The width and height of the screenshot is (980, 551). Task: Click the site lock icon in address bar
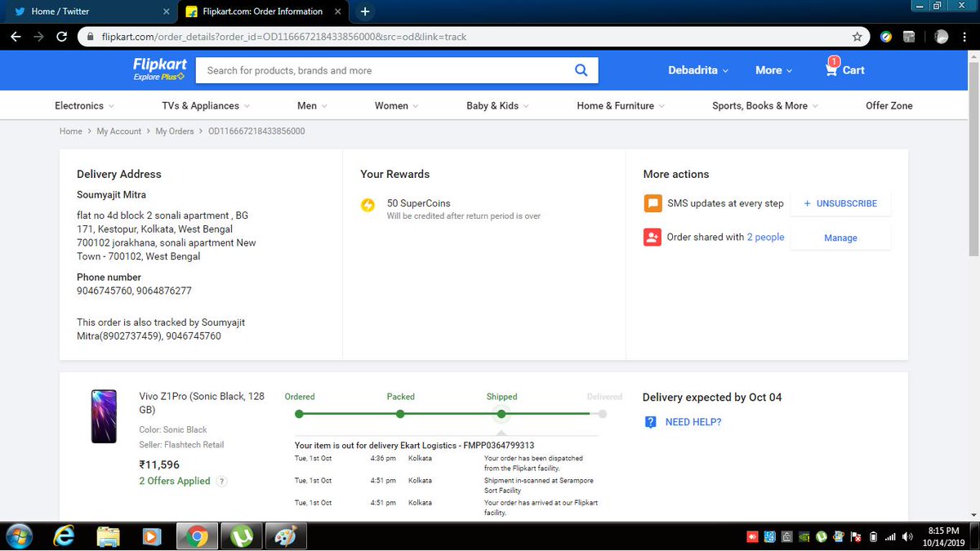click(x=91, y=37)
